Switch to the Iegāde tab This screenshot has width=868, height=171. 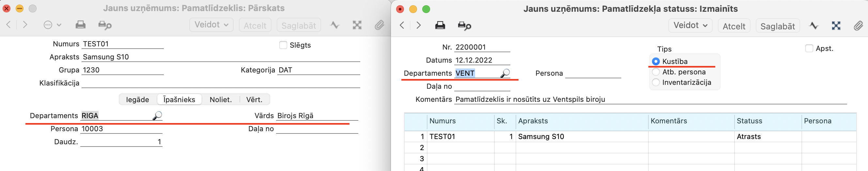[137, 100]
